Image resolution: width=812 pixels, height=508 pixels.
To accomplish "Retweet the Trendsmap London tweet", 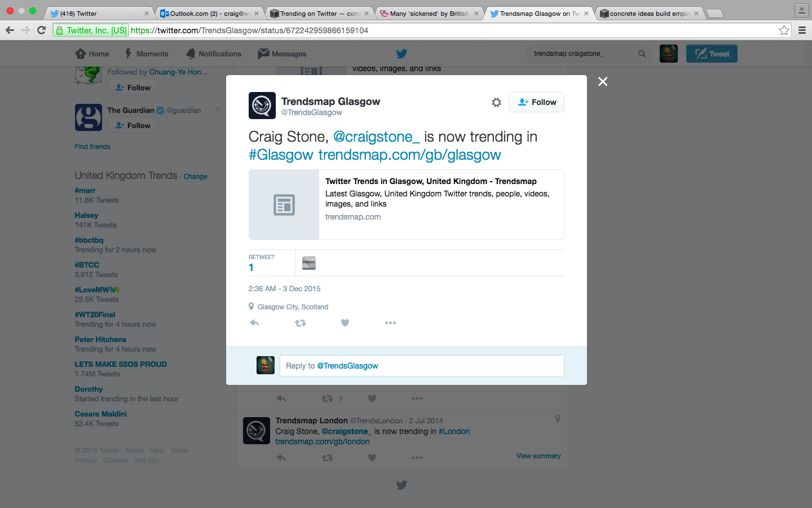I will coord(327,458).
